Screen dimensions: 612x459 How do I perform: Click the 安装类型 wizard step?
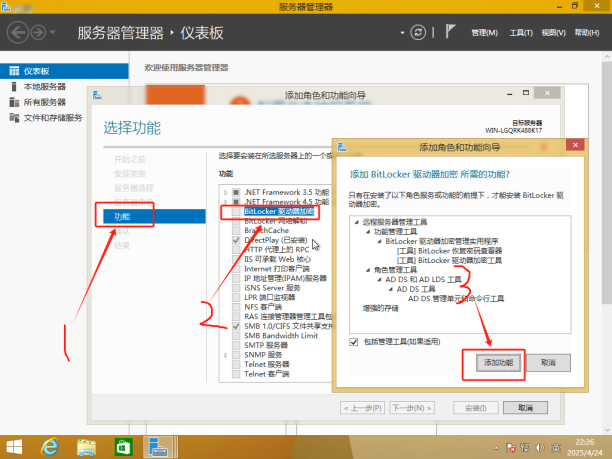(130, 174)
